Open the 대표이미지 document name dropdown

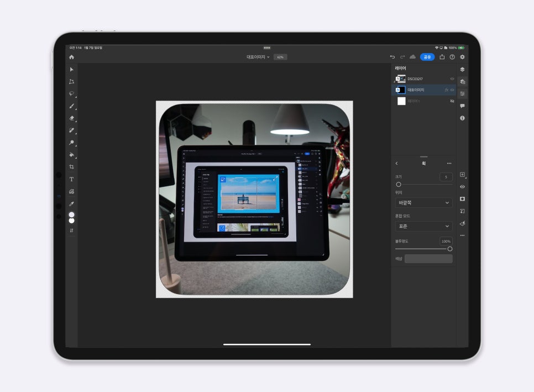pyautogui.click(x=258, y=57)
